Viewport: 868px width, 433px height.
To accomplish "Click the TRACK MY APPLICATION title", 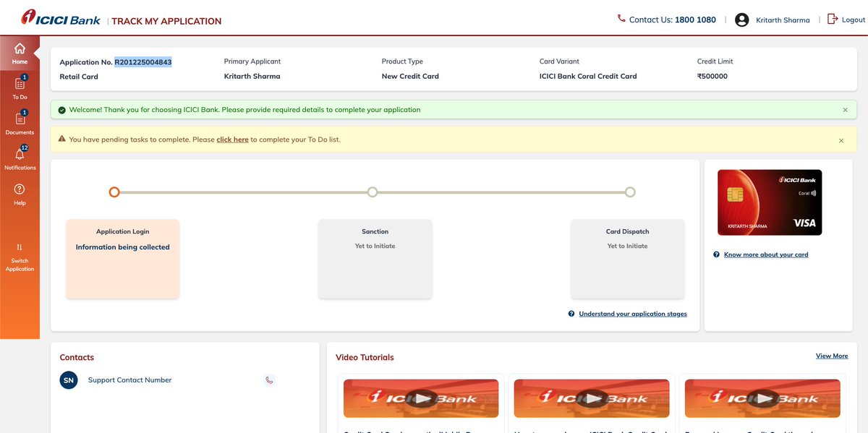I will tap(166, 21).
